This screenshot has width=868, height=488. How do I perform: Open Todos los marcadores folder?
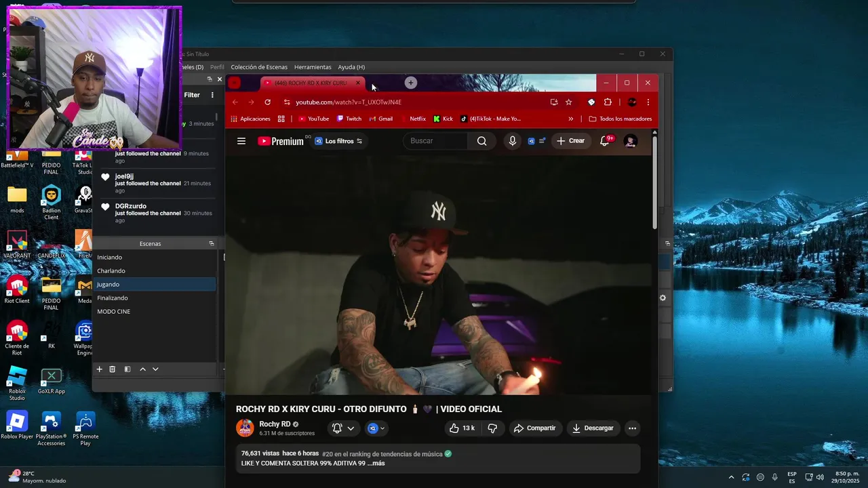pos(620,119)
